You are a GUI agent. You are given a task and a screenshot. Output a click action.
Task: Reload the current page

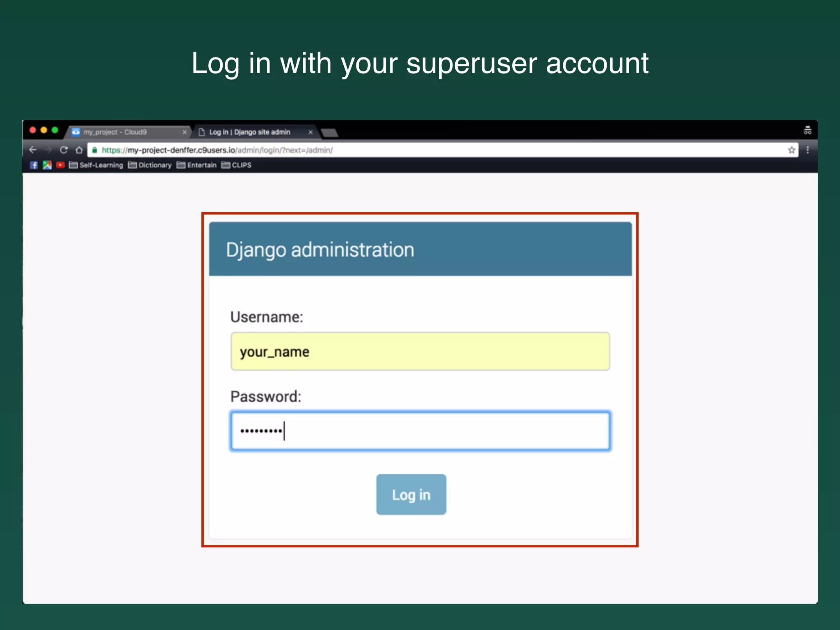(x=64, y=150)
